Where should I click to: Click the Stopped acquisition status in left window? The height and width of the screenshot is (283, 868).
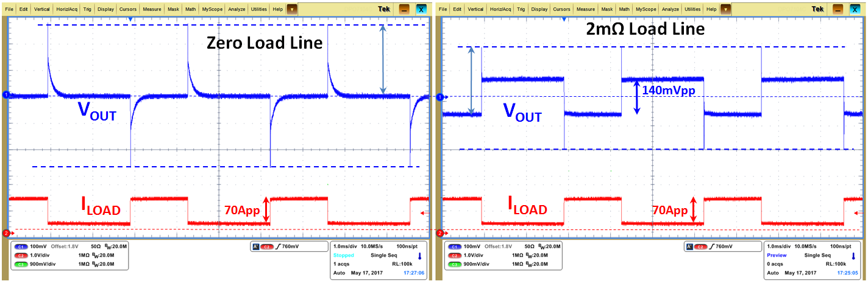(x=343, y=256)
